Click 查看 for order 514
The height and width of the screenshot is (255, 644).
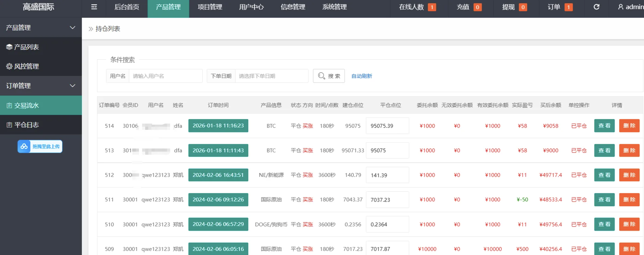(604, 125)
